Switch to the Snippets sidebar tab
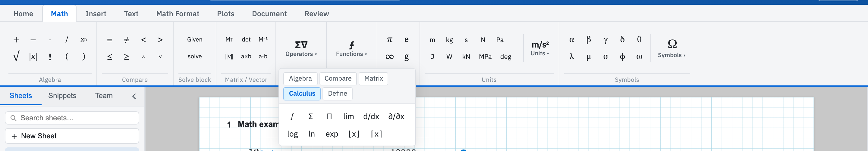Viewport: 868px width, 151px height. coord(62,96)
